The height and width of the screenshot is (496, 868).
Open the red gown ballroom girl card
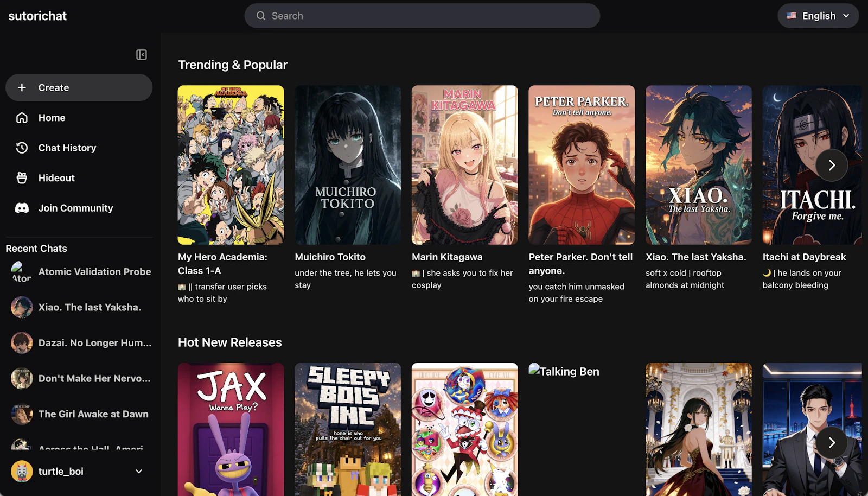[699, 429]
